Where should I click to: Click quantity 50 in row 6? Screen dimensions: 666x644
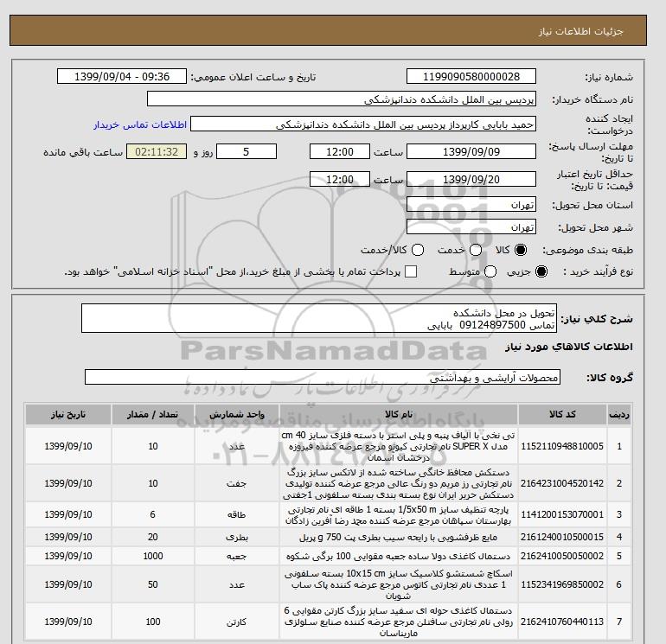(x=153, y=584)
